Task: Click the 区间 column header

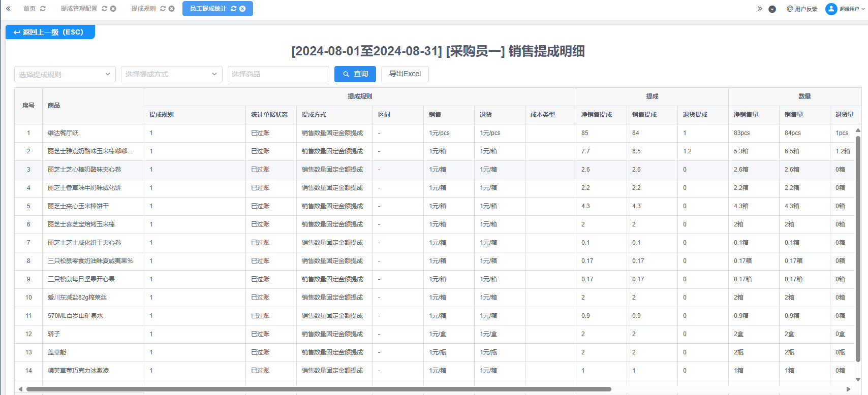Action: coord(398,115)
